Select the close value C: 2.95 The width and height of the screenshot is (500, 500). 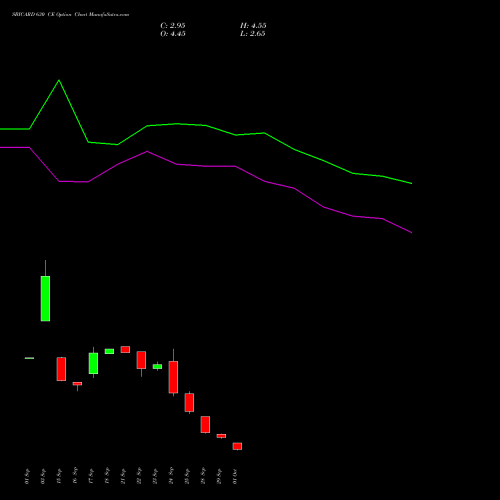[x=173, y=26]
